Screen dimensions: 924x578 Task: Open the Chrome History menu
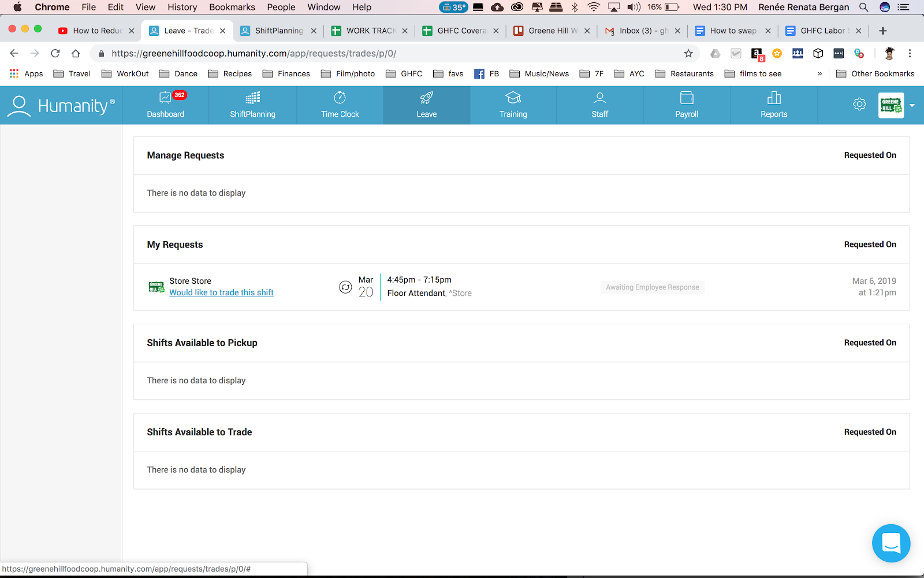(x=182, y=7)
